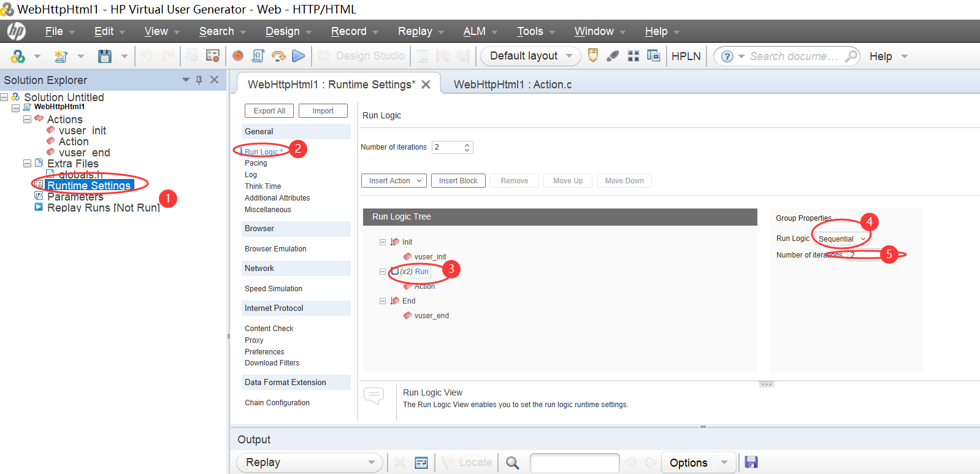Viewport: 980px width, 474px height.
Task: Click the add/new solution toolbar icon
Action: coord(18,56)
